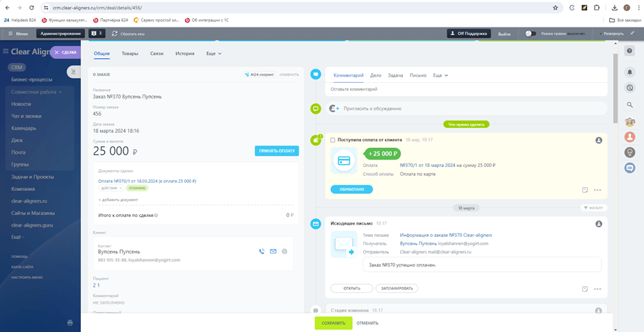Click the Администрирование button
644x332 pixels.
pos(61,34)
